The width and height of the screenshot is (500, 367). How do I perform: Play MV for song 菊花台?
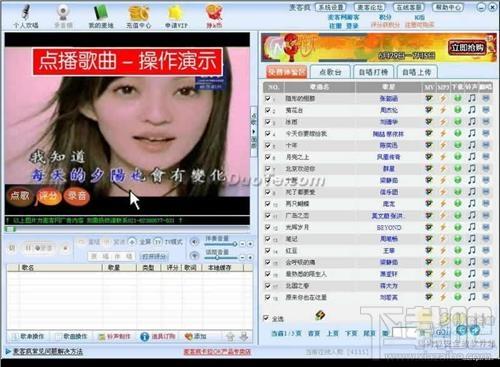click(429, 110)
